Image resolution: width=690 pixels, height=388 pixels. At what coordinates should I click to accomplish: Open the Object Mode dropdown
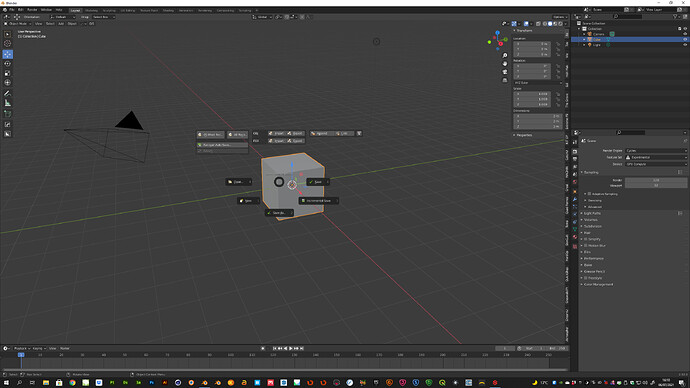point(18,24)
